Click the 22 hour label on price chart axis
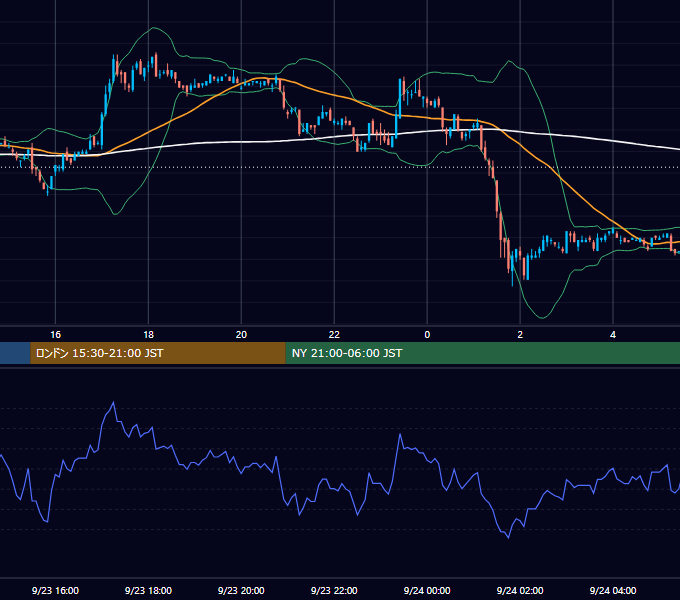Viewport: 680px width, 600px height. pyautogui.click(x=334, y=335)
